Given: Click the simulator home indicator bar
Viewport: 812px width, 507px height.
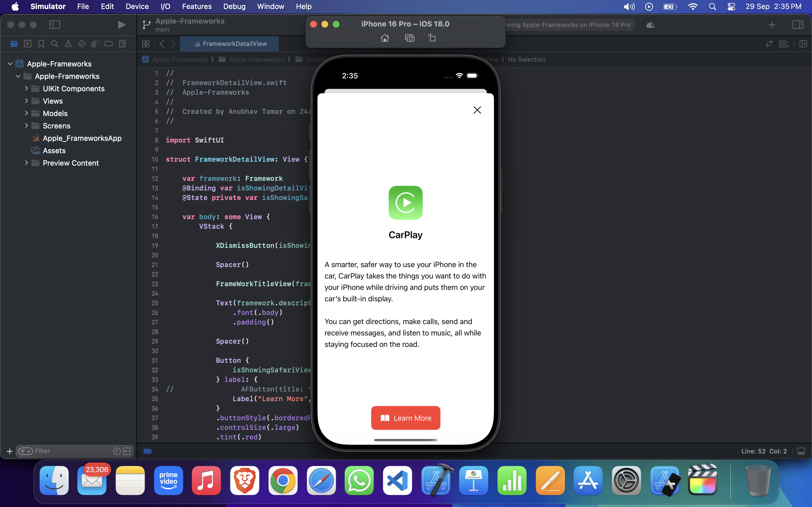Looking at the screenshot, I should click(405, 440).
